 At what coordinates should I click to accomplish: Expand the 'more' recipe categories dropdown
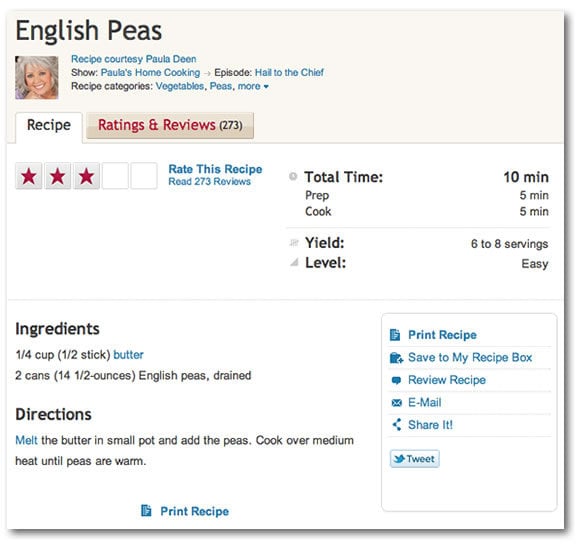click(253, 86)
